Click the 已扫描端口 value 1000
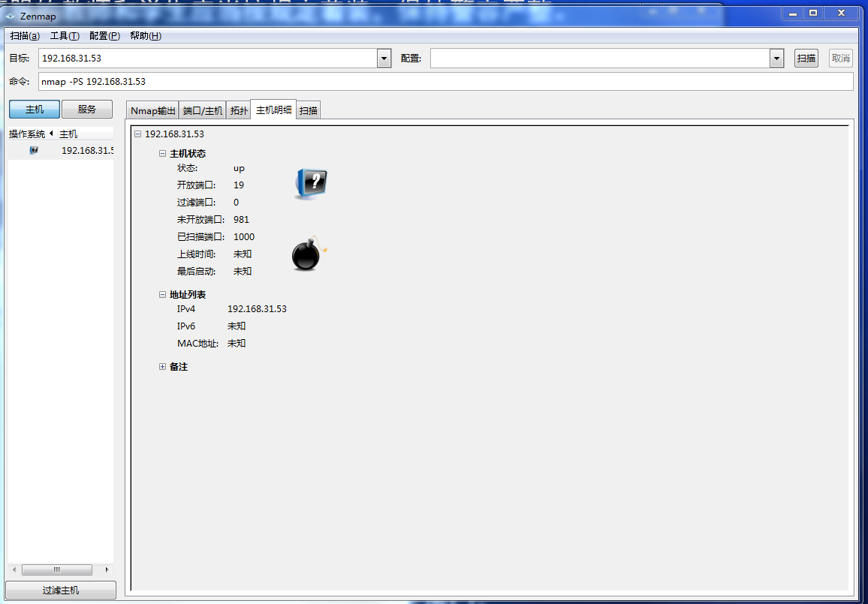This screenshot has height=604, width=868. 244,237
